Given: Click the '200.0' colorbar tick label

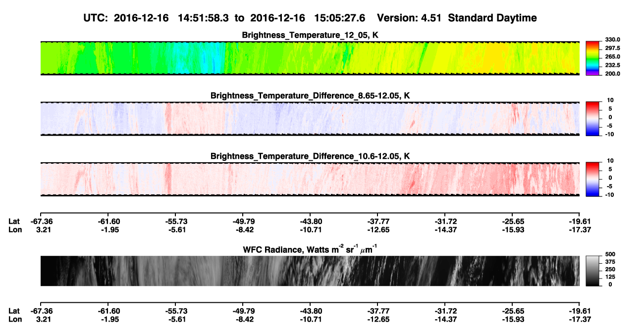Looking at the screenshot, I should [x=612, y=74].
